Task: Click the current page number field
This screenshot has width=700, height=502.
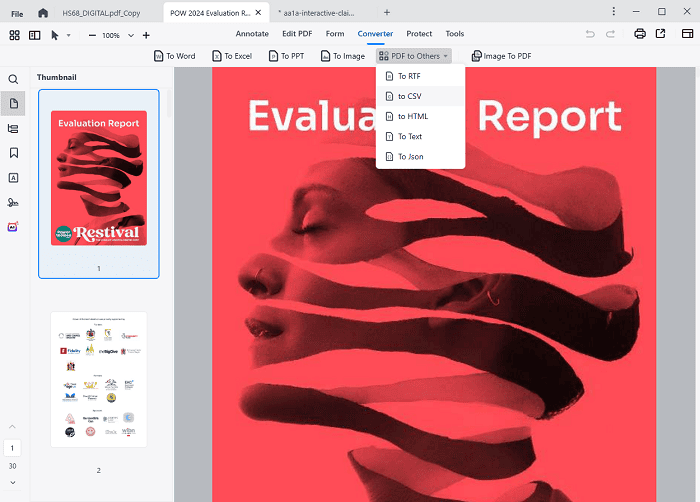Action: pyautogui.click(x=14, y=448)
